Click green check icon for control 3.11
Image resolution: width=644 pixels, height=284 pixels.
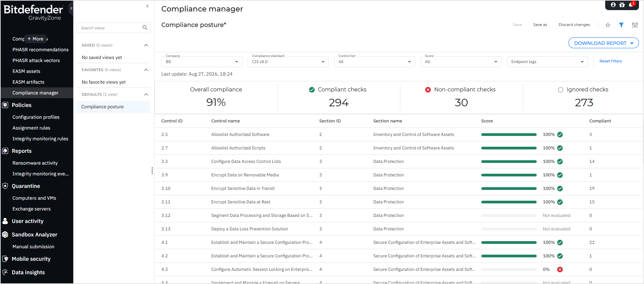tap(560, 202)
